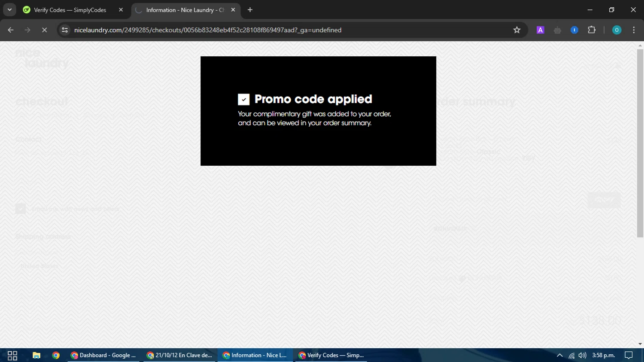Screen dimensions: 644x362
Task: Bookmark this page with the star icon
Action: click(517, 30)
